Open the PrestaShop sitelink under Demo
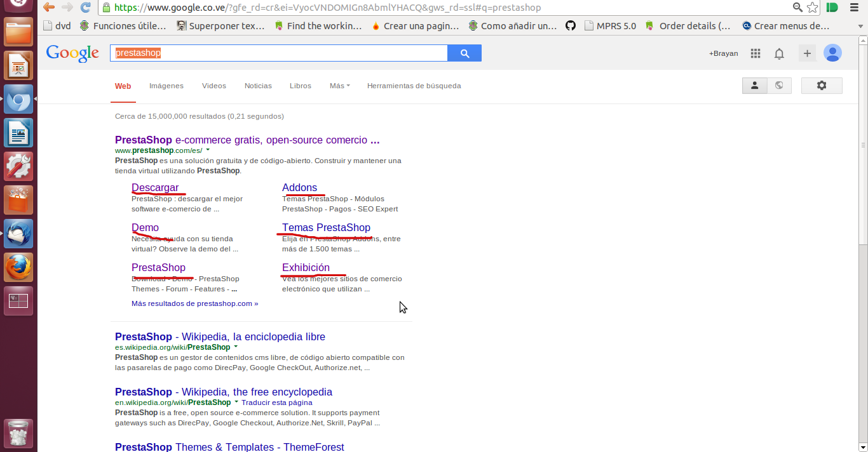This screenshot has width=868, height=452. point(158,267)
